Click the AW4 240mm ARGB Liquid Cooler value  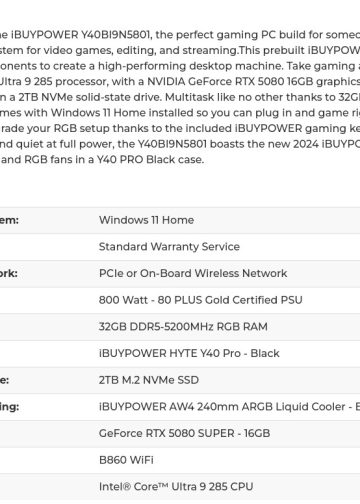click(229, 407)
